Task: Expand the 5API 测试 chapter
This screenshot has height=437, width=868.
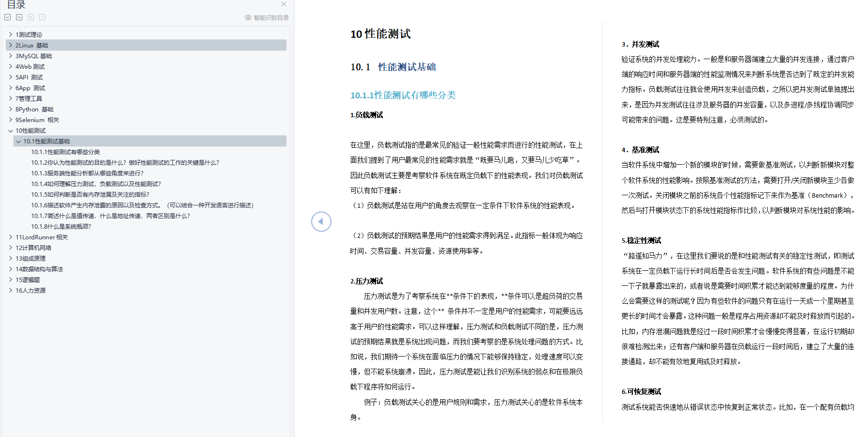Action: [x=11, y=77]
